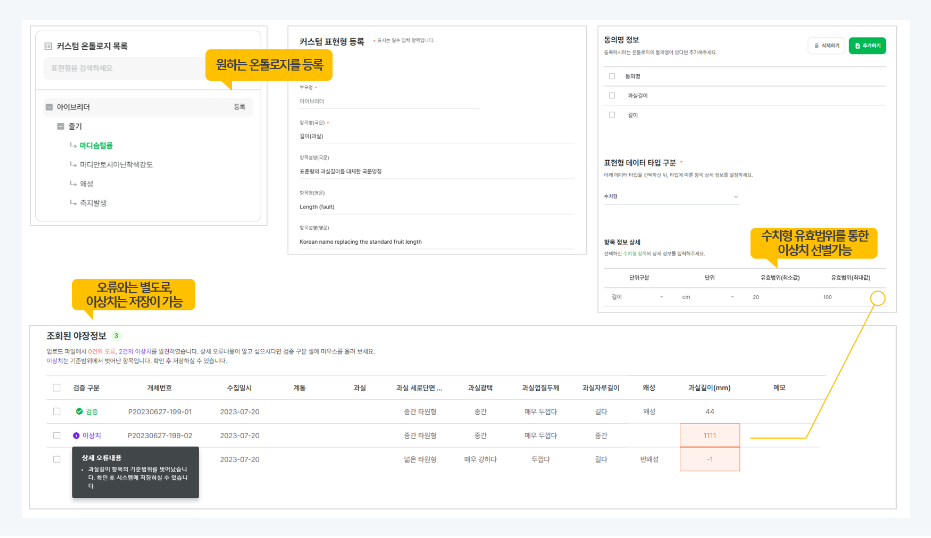Click the 아이브리더 field in registration form
This screenshot has height=538, width=931.
click(x=389, y=102)
